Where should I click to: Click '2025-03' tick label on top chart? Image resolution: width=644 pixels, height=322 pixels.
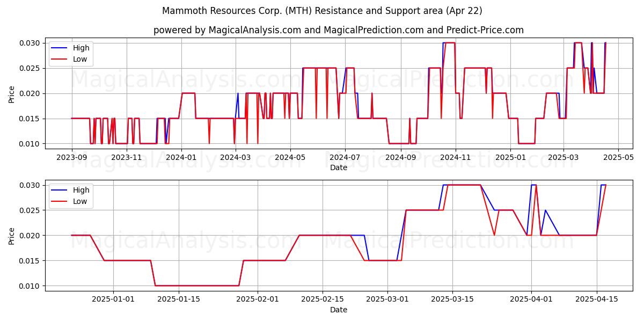(563, 157)
